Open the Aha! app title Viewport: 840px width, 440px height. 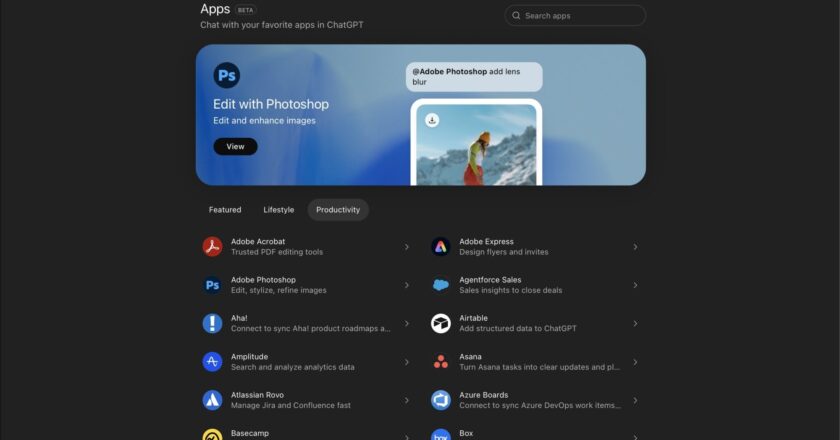point(239,318)
